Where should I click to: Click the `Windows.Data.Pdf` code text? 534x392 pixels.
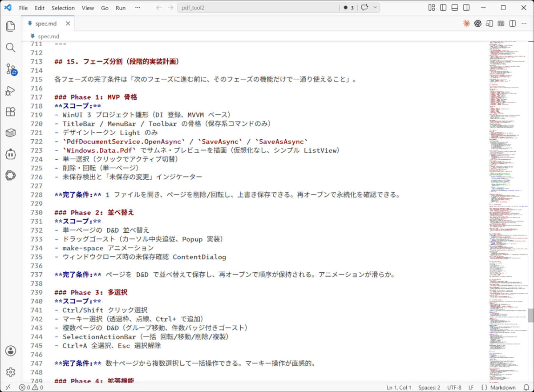[x=99, y=150]
